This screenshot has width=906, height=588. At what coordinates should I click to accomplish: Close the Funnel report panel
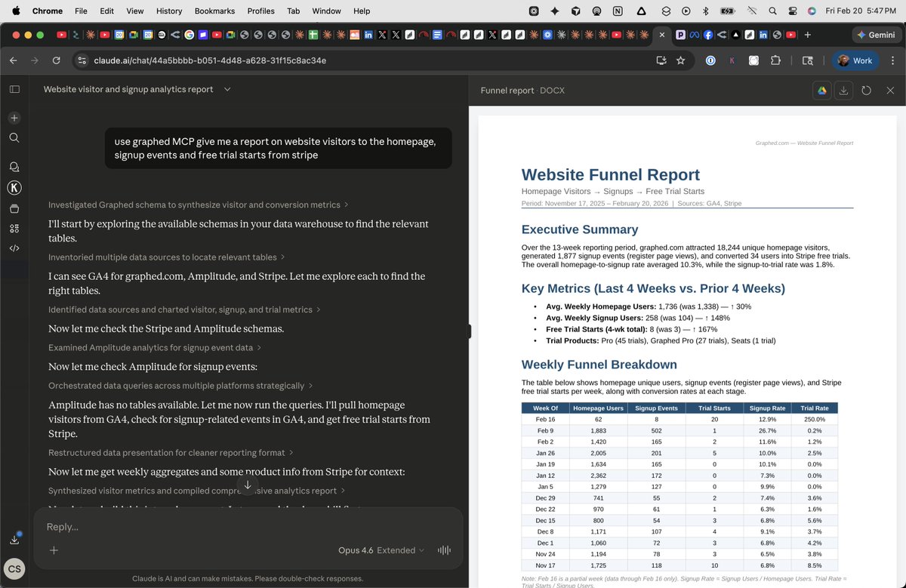click(x=890, y=91)
